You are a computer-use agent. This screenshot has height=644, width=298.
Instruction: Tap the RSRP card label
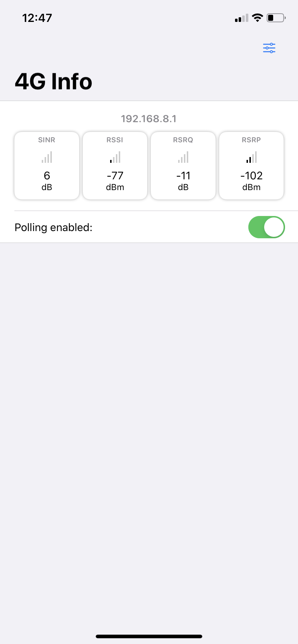252,140
